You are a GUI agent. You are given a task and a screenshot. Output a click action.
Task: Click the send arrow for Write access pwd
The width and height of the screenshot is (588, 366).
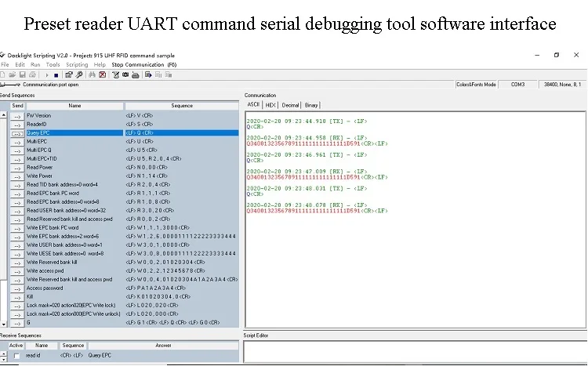[x=17, y=271]
